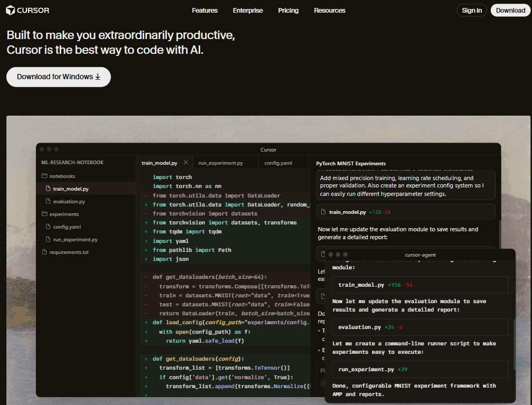Click 'import torch' code line

(172, 177)
